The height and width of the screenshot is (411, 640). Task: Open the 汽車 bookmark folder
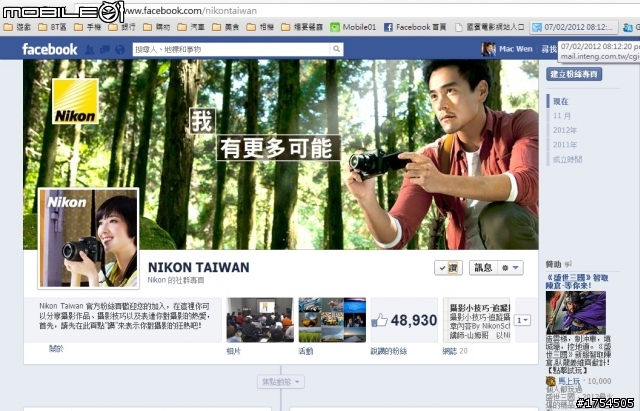point(192,27)
